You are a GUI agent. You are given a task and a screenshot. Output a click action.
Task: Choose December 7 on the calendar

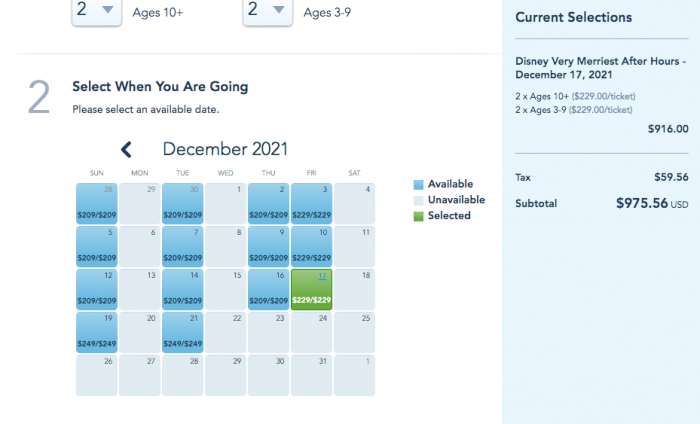(182, 245)
